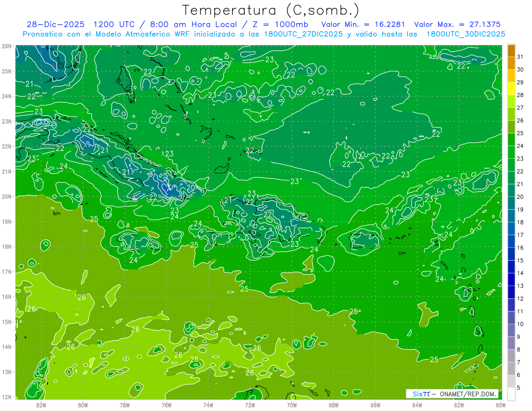Click the 24N latitude axis label
Screen dimensions: 532x411
[6, 96]
